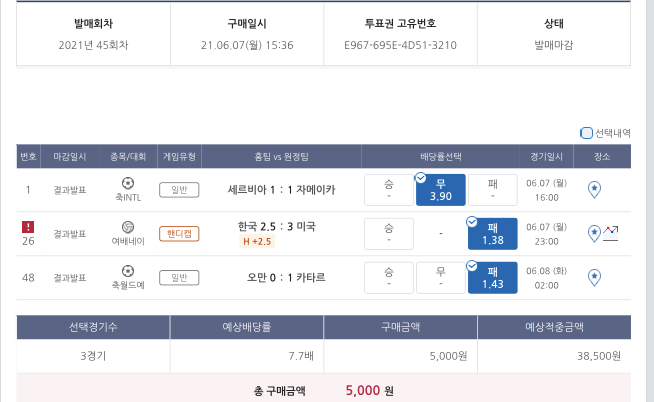Click 일반 badge for match 1
This screenshot has width=654, height=402.
click(x=179, y=189)
